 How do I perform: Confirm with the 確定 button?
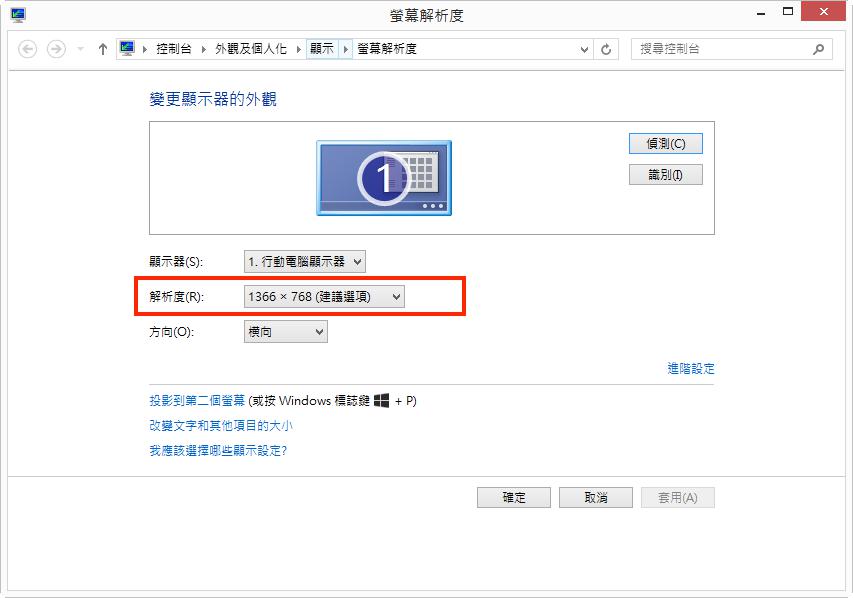click(514, 497)
